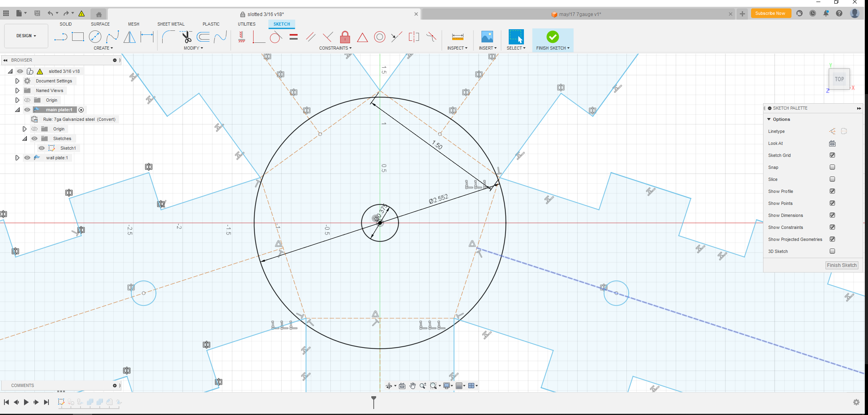Disable Show Dimensions in sketch palette
868x415 pixels.
[x=832, y=215]
